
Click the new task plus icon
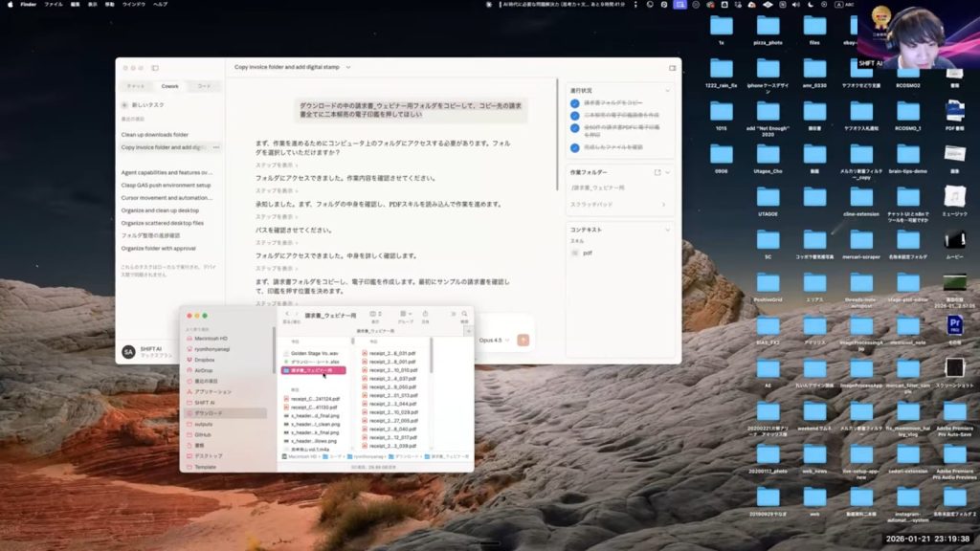tap(125, 104)
